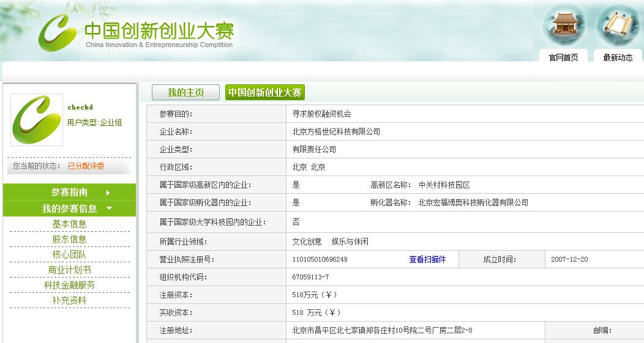Click 用户类型:企业组 text
Viewport: 644px width, 343px height.
tap(94, 122)
